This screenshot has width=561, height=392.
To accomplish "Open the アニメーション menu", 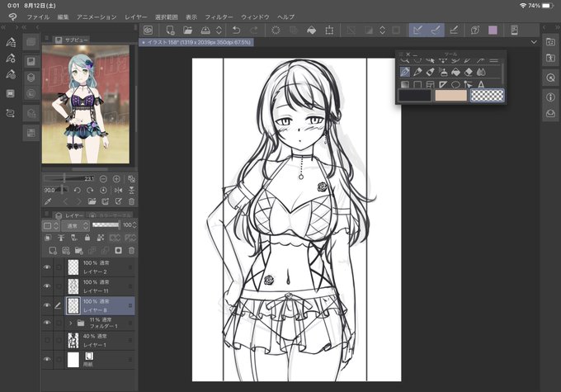I will [97, 17].
